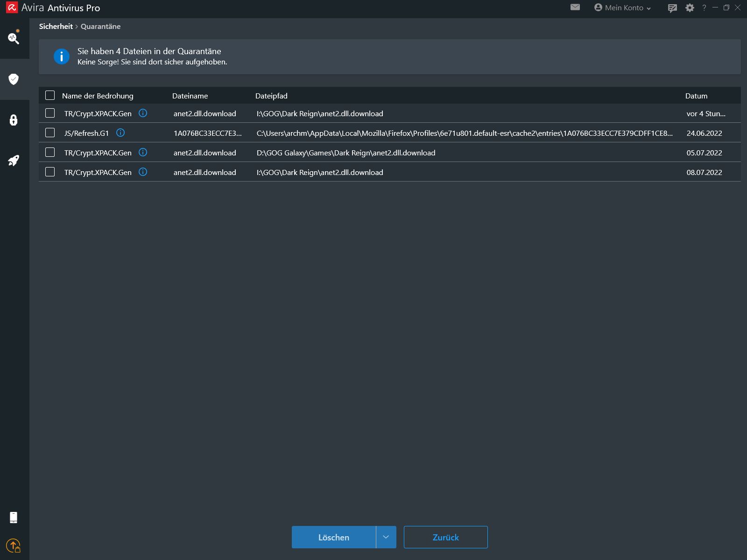
Task: Select the Firefox cache2 entries file path
Action: pos(465,133)
